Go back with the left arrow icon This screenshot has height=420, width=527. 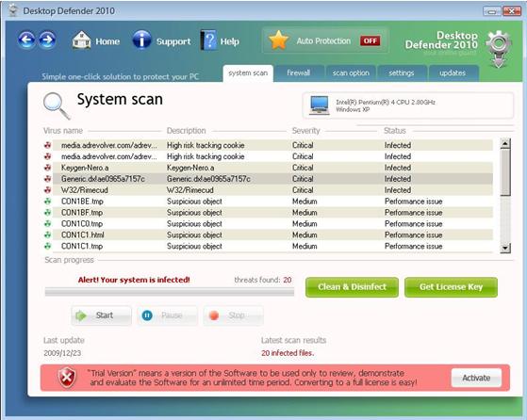[x=26, y=40]
